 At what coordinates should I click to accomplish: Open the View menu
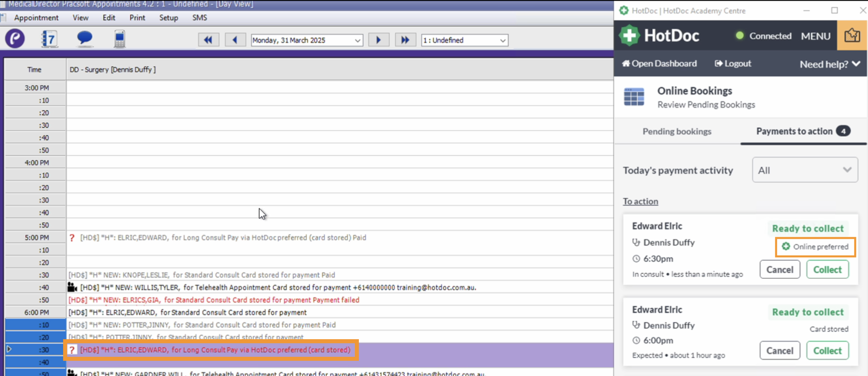pyautogui.click(x=80, y=18)
